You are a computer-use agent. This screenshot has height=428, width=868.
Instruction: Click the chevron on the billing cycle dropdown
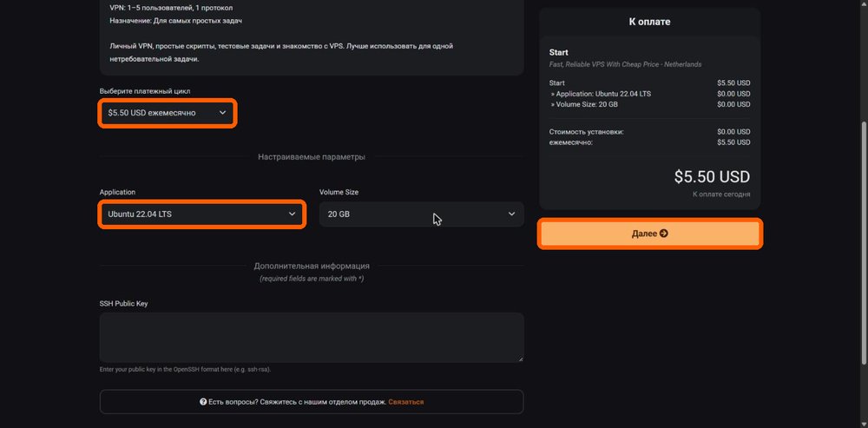click(222, 113)
